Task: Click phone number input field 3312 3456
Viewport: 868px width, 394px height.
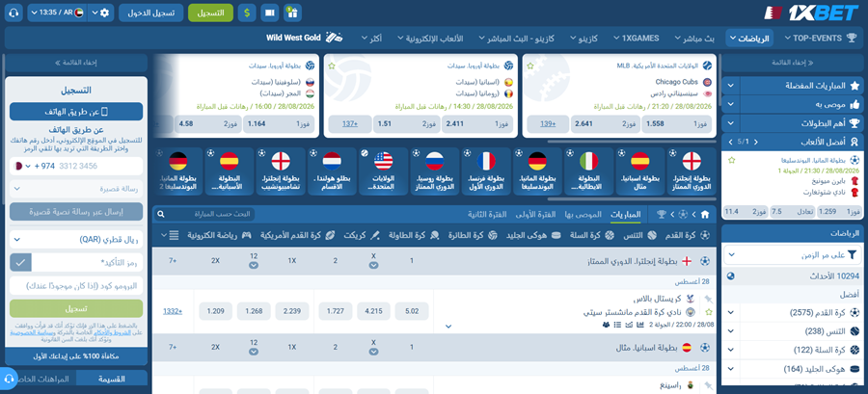Action: click(x=97, y=166)
